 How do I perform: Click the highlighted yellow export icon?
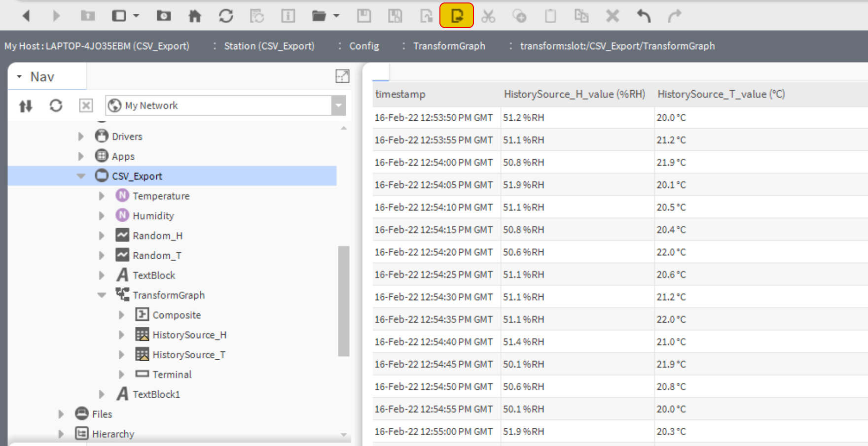(x=456, y=16)
